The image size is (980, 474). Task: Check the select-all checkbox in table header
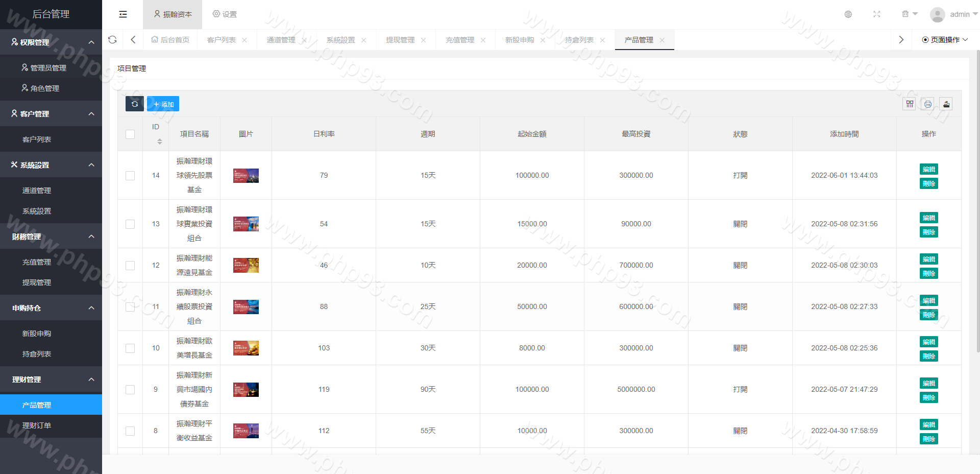tap(130, 134)
